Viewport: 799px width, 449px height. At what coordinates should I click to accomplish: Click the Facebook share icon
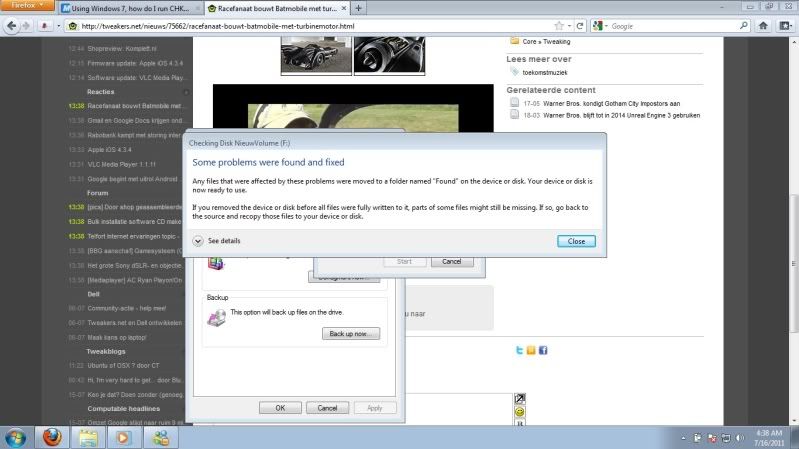point(543,351)
